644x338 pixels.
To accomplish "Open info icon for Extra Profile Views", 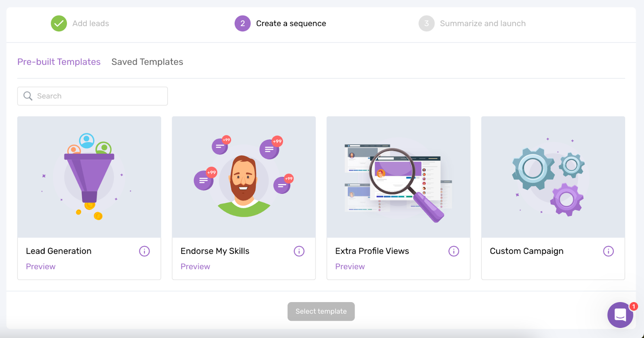I will [454, 251].
